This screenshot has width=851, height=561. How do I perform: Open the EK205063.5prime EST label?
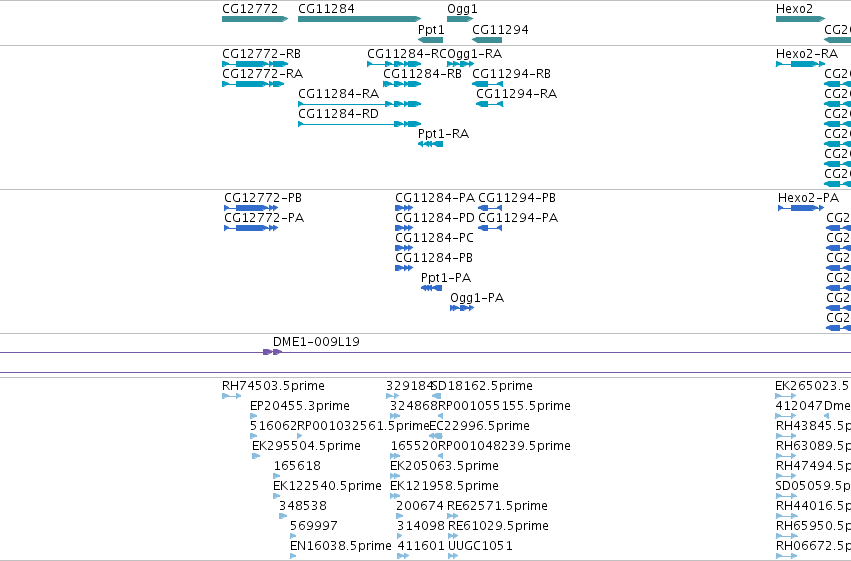tap(444, 466)
